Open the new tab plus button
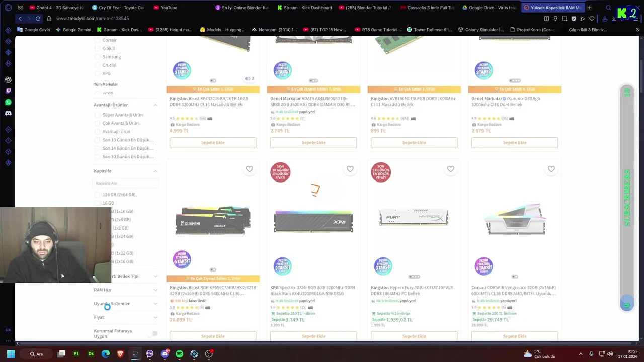Screen dimensions: 644x362 pos(589,8)
